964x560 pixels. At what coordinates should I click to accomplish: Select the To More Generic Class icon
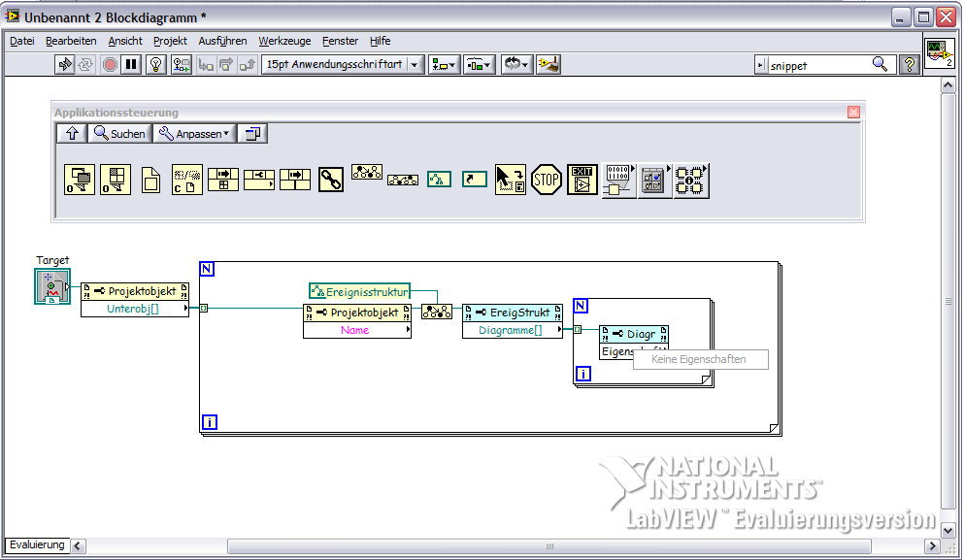403,180
